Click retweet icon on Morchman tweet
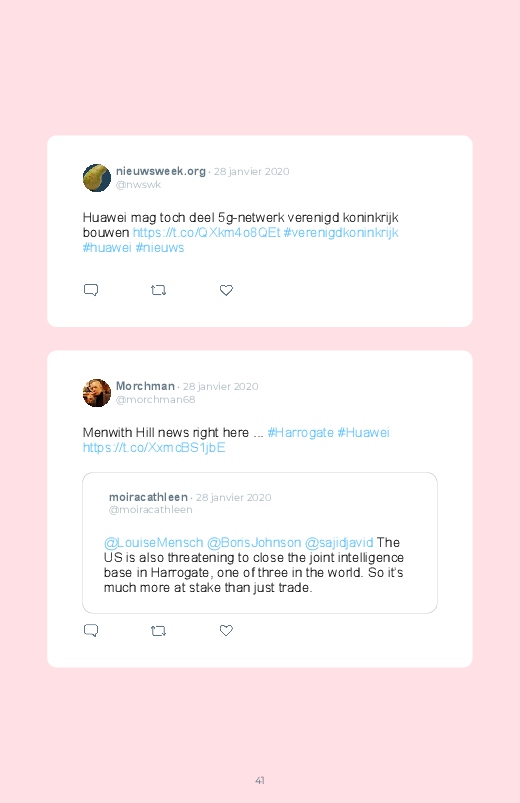 pos(158,631)
